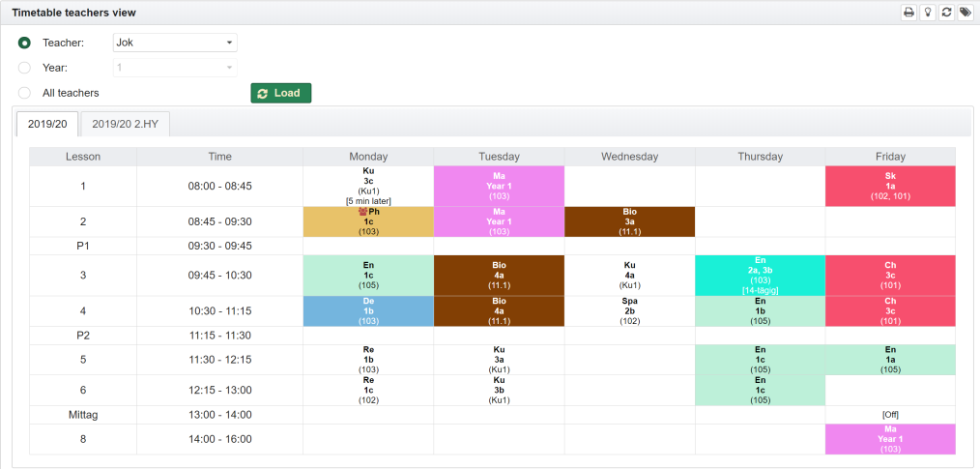Choose the All teachers radio option
980x469 pixels.
coord(25,93)
